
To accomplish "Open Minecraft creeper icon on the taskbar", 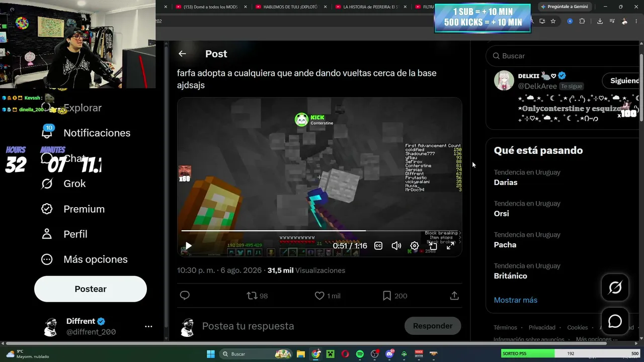I will [x=330, y=354].
